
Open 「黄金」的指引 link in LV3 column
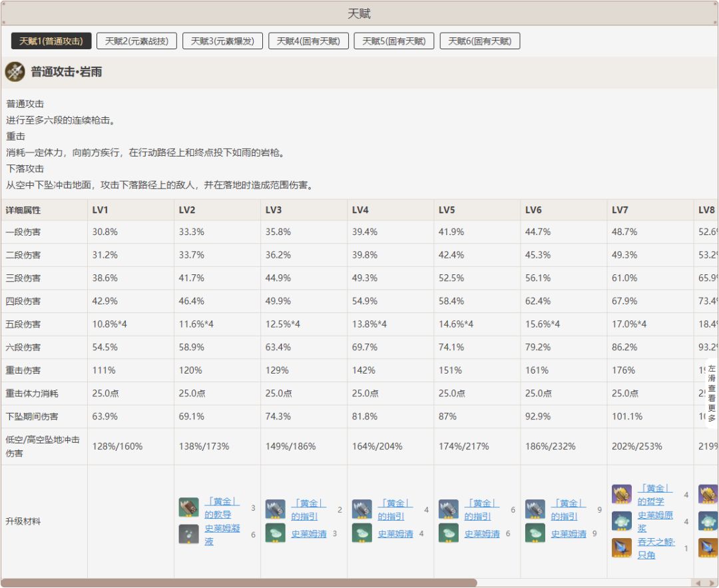(x=308, y=509)
